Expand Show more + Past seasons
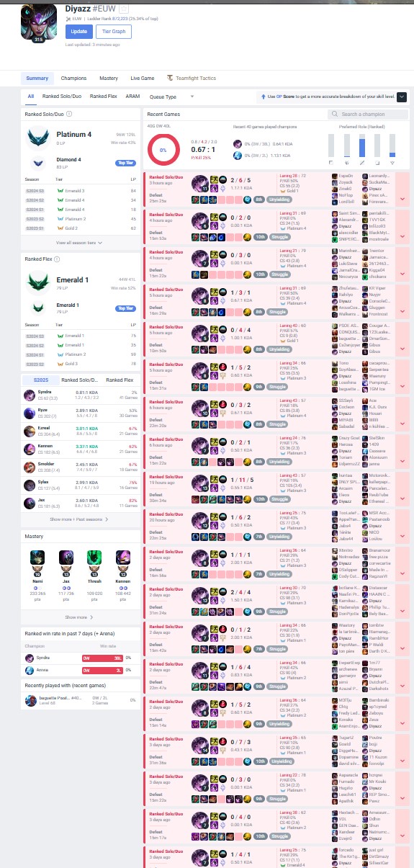The height and width of the screenshot is (868, 414). (x=80, y=519)
